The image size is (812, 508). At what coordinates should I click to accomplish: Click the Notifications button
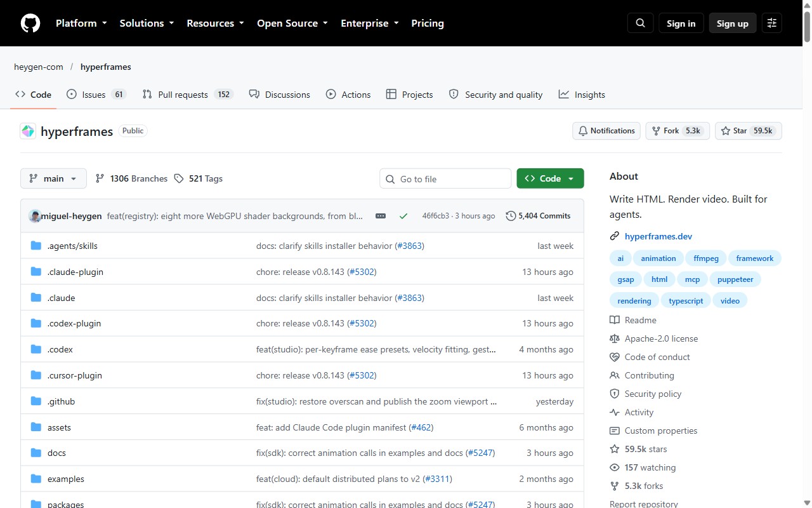pos(606,131)
